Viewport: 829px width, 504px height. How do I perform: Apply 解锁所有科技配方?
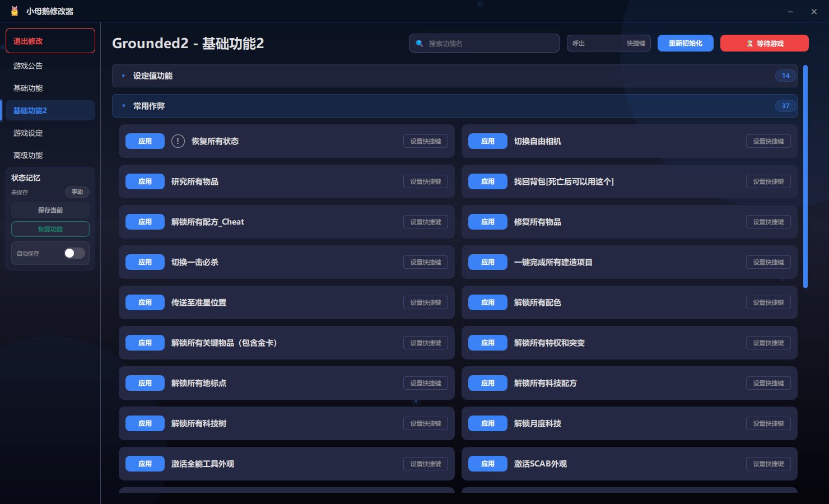click(x=488, y=383)
